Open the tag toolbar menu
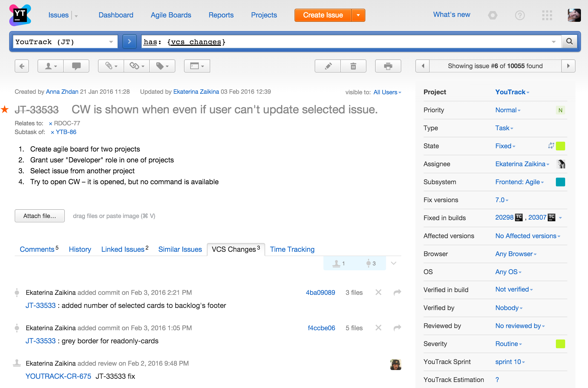588x388 pixels. (162, 66)
